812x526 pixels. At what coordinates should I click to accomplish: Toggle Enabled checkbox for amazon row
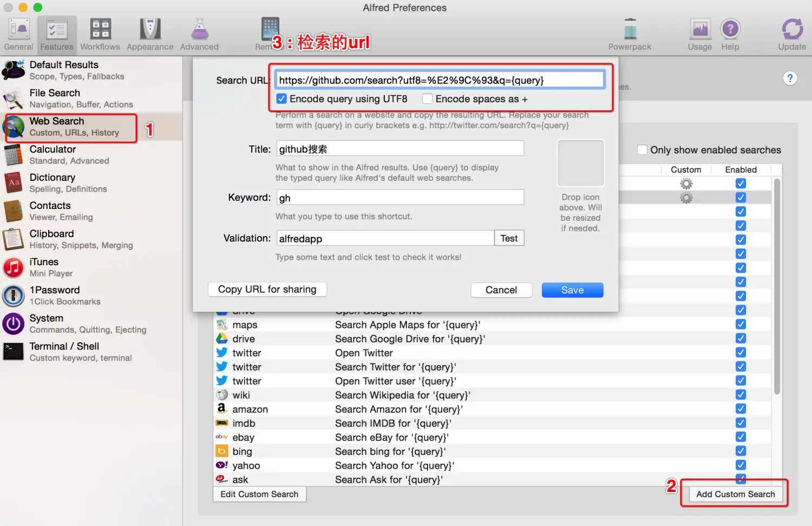741,409
